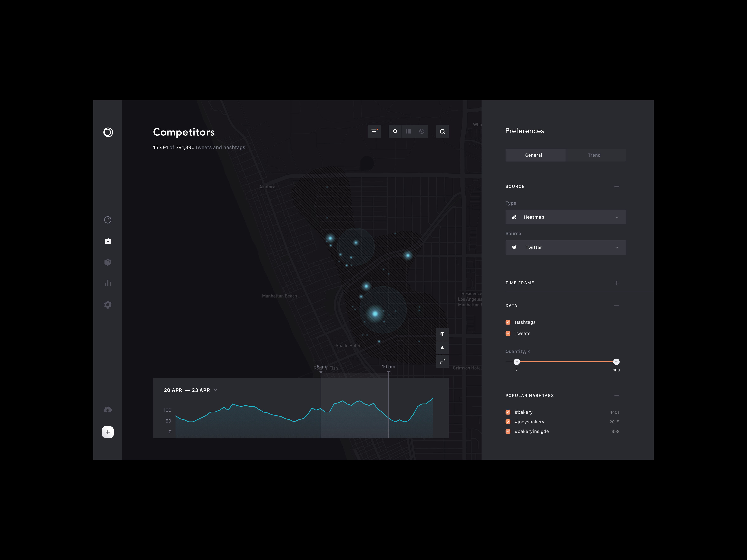The image size is (747, 560).
Task: Select the General preferences tab
Action: click(x=535, y=155)
